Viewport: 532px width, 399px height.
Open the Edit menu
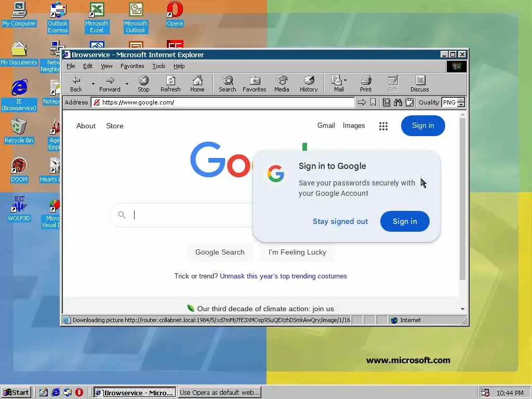tap(88, 66)
